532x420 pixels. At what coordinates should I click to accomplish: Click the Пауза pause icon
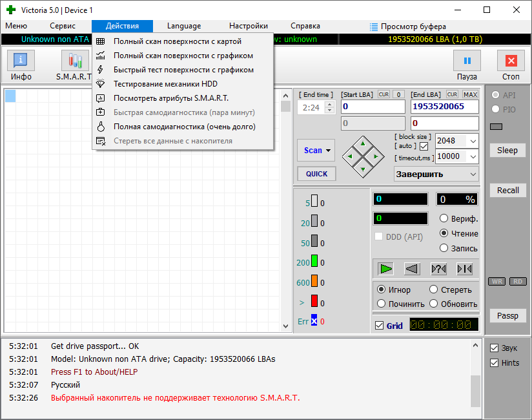tap(467, 61)
